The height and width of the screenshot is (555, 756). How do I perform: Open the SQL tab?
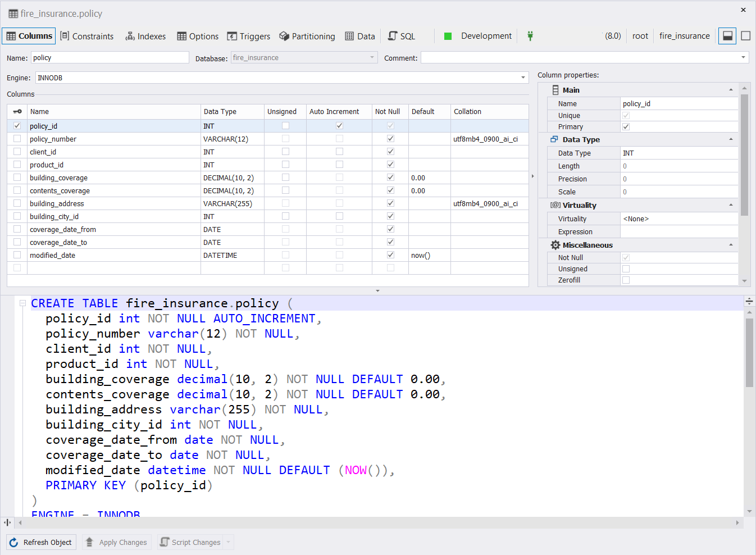pos(402,36)
